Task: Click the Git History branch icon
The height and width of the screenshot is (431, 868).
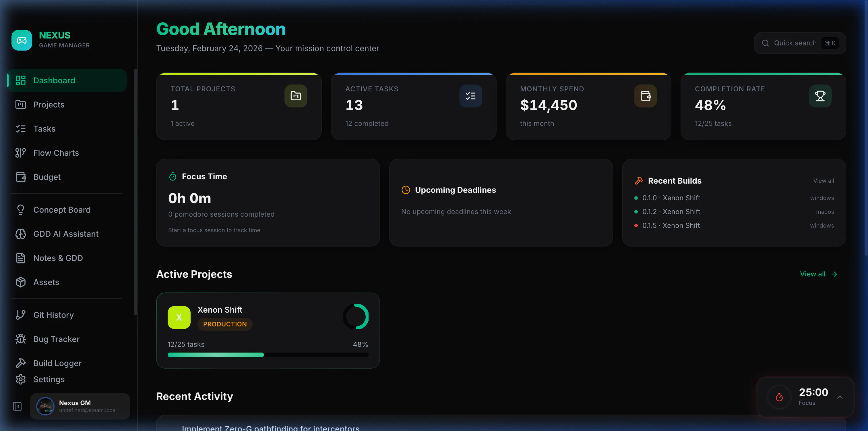Action: click(21, 315)
